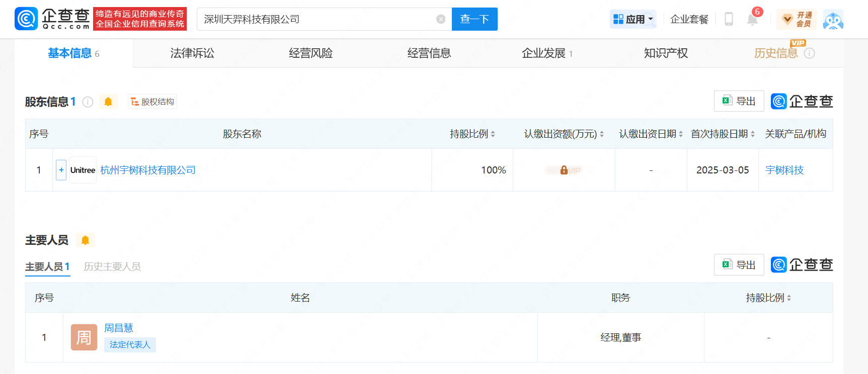868x374 pixels.
Task: Export shareholder information with 导出
Action: pyautogui.click(x=739, y=101)
